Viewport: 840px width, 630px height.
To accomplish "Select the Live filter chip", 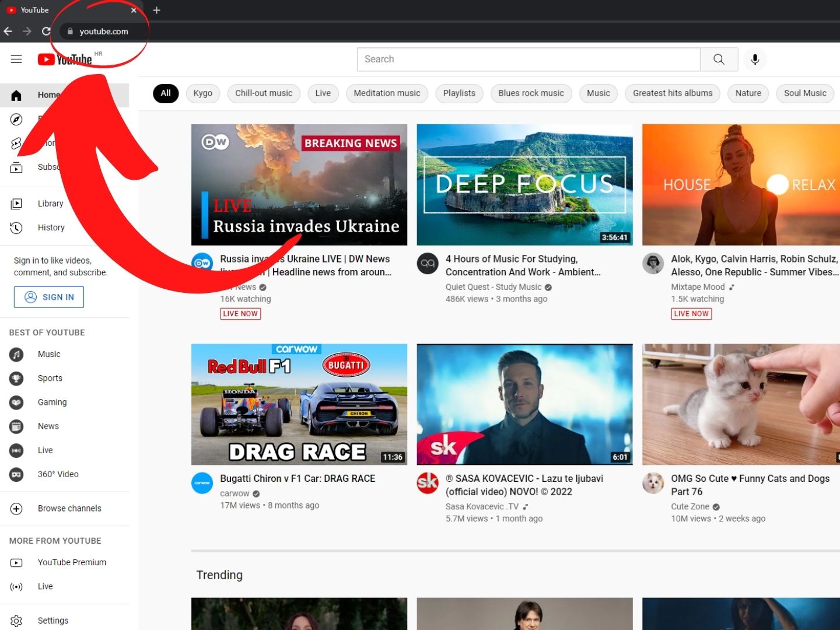I will (323, 93).
